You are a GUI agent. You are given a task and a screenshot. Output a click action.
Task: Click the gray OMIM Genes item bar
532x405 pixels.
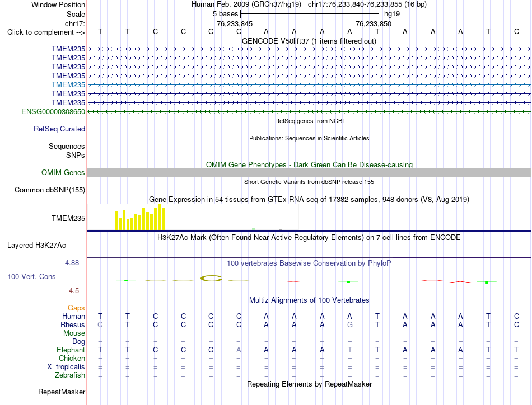(309, 172)
